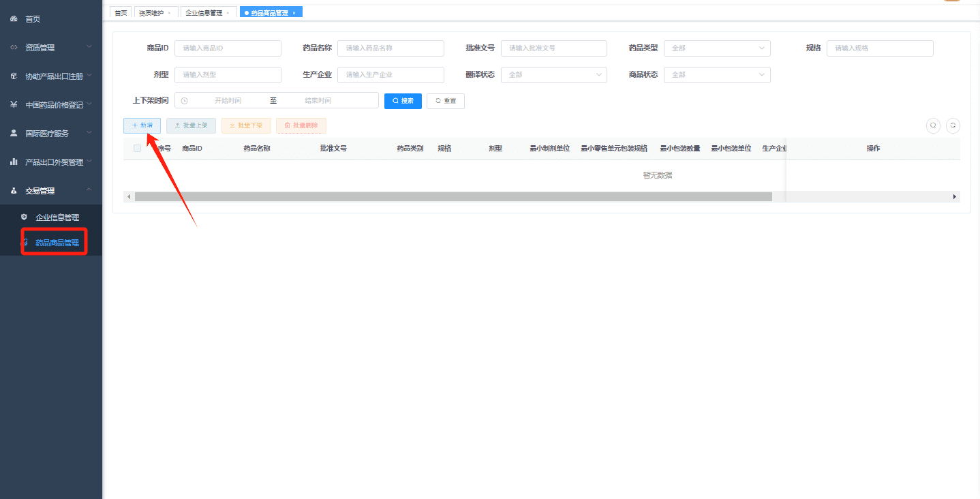This screenshot has height=499, width=980.
Task: Click the 结束时间 end date field
Action: (x=318, y=101)
